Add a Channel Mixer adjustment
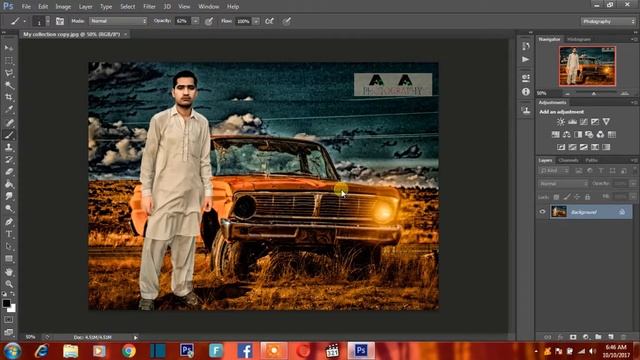640x360 pixels. pos(600,134)
